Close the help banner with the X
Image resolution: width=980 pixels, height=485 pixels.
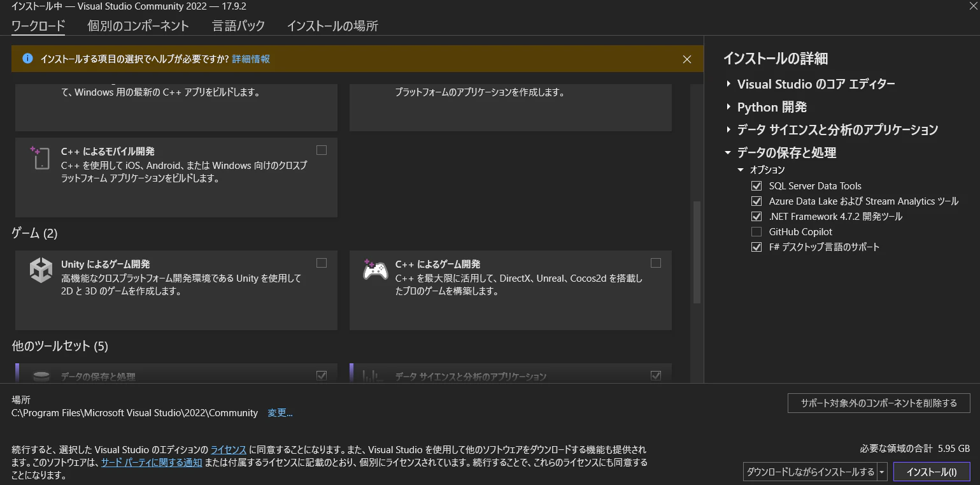point(686,59)
